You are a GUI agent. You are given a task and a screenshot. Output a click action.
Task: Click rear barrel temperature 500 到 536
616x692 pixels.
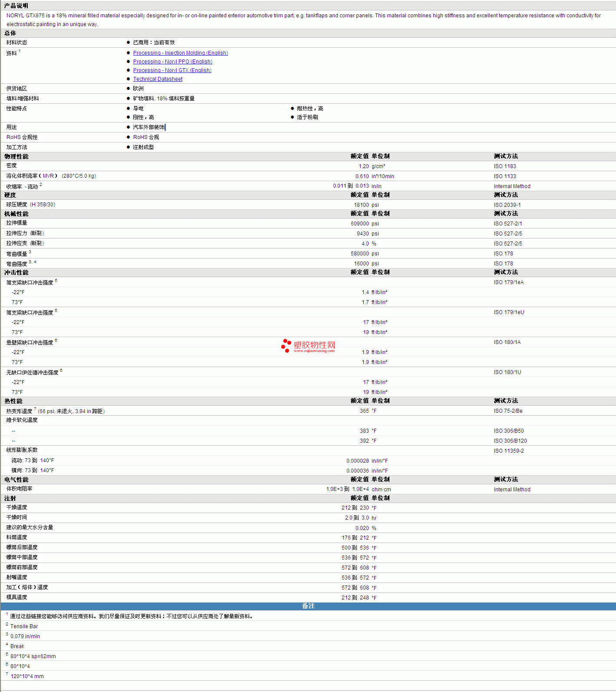355,548
